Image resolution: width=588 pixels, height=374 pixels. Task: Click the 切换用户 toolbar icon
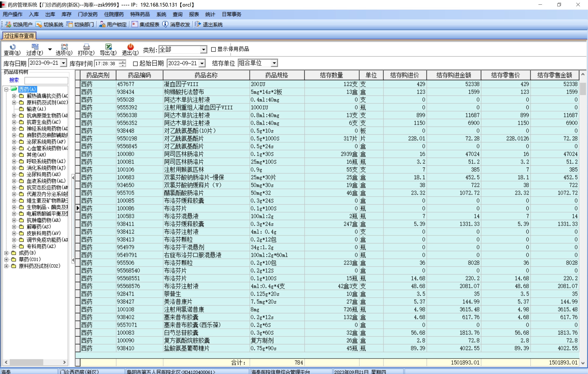tap(8, 25)
